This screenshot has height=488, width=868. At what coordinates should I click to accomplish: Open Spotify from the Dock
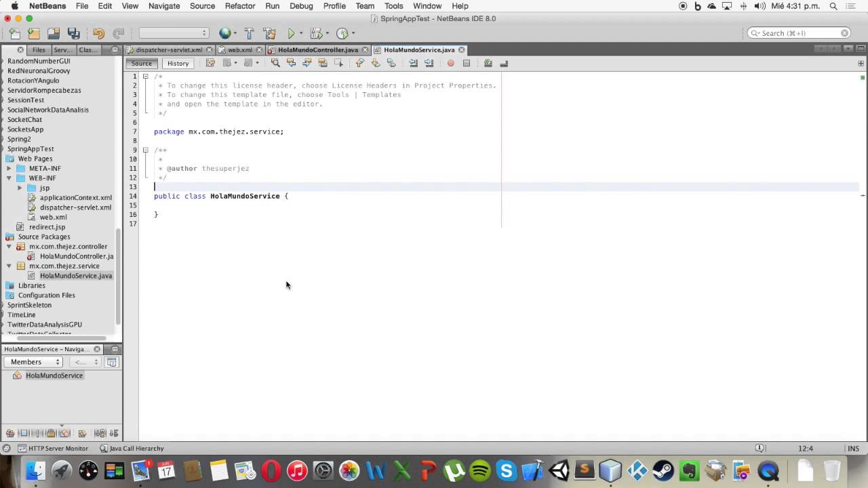(x=480, y=471)
